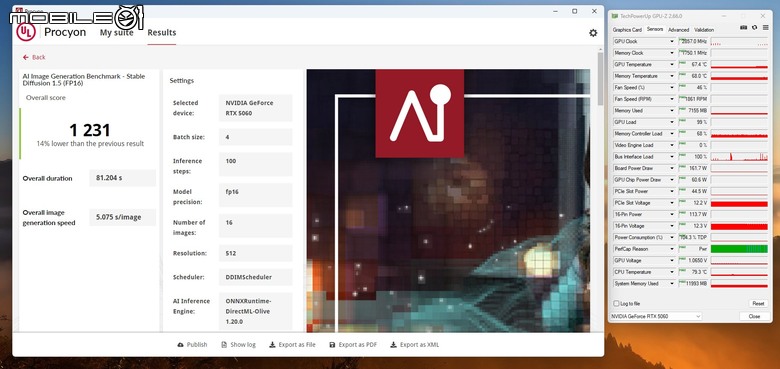The image size is (780, 369).
Task: Enable Log to file checkbox in GPU-Z
Action: (x=617, y=303)
